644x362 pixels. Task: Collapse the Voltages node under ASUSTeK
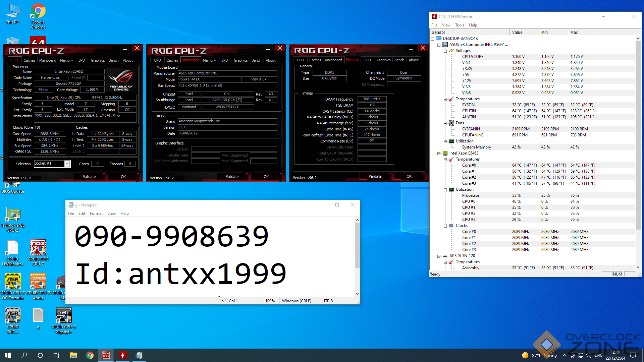[445, 51]
